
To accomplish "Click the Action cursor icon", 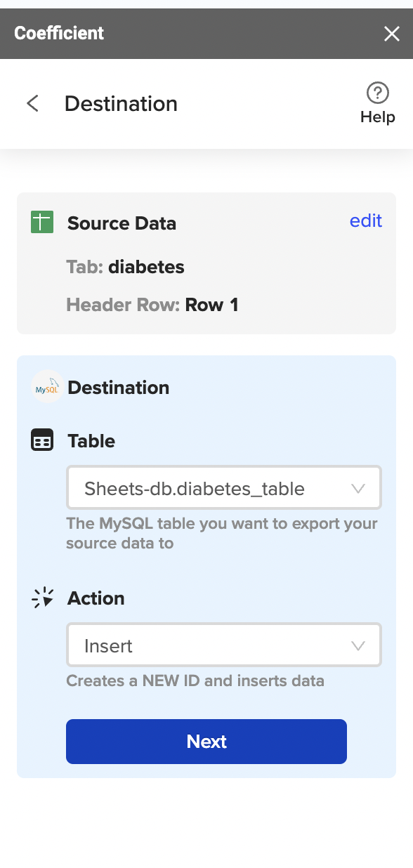I will click(42, 598).
